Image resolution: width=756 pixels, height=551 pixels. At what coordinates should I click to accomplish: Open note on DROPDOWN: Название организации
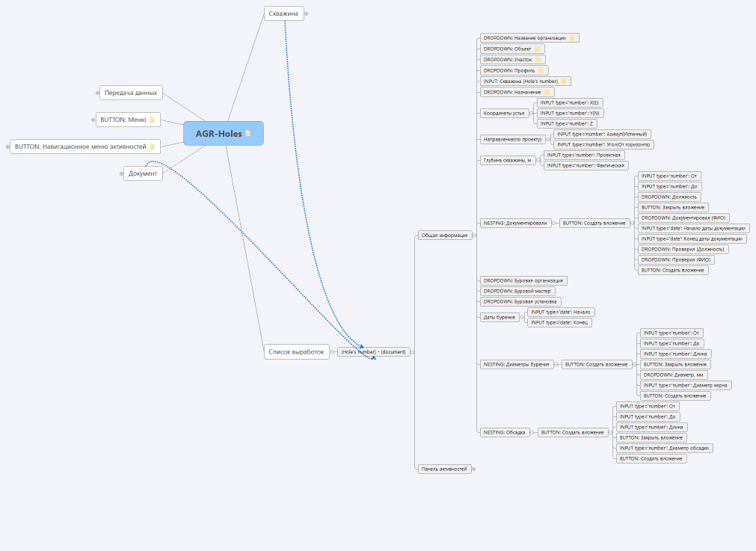coord(572,38)
